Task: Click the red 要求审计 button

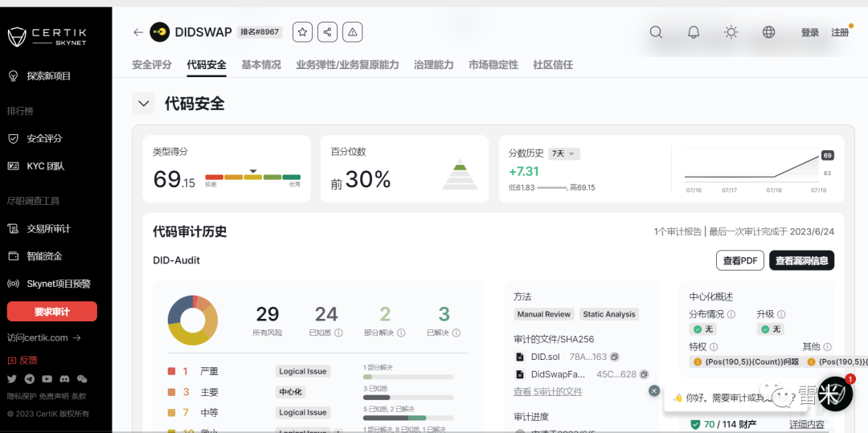Action: pos(52,312)
